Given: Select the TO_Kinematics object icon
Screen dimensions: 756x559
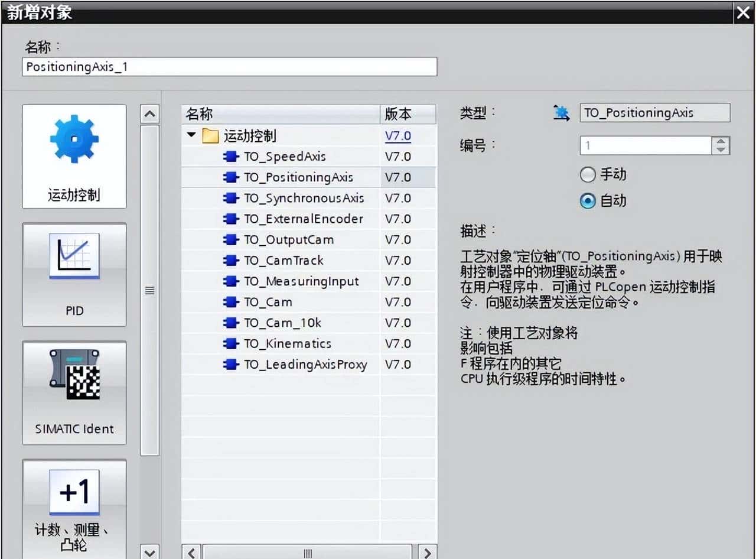Looking at the screenshot, I should pyautogui.click(x=230, y=343).
